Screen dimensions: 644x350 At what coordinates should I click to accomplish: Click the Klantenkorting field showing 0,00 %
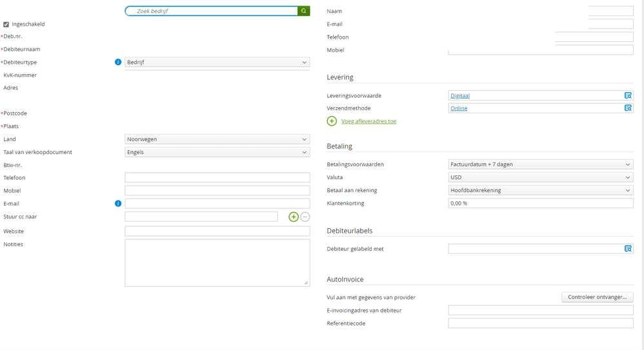point(541,203)
